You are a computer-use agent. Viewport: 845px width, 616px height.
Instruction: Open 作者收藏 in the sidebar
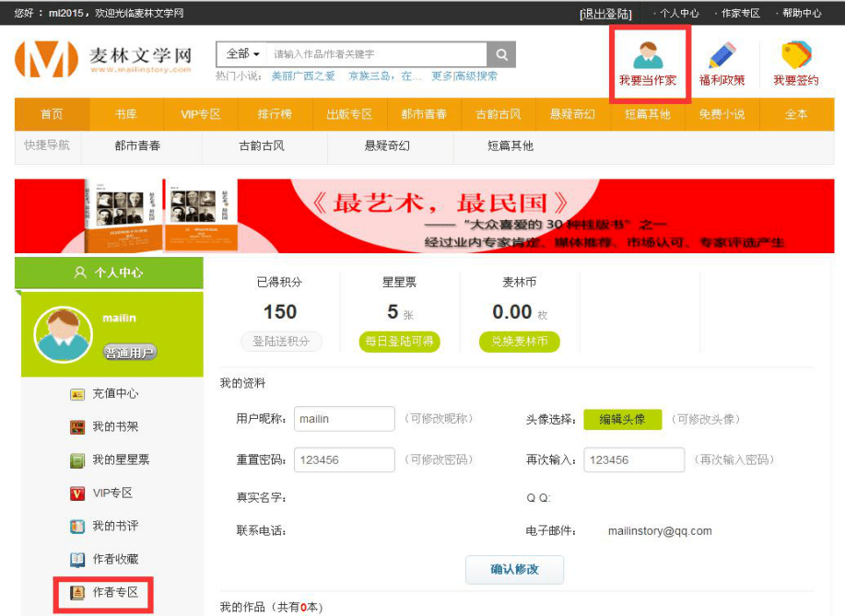(x=114, y=560)
